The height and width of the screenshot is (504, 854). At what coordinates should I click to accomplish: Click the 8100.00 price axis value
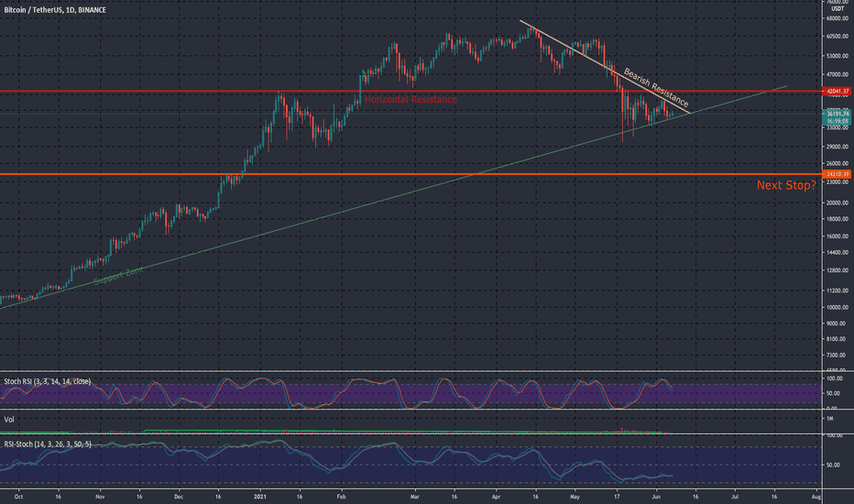[x=838, y=339]
